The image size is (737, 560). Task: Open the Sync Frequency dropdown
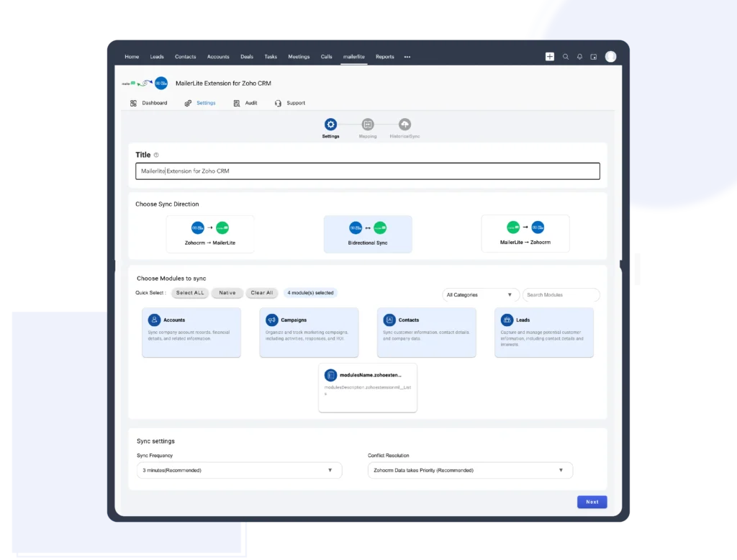(x=239, y=470)
